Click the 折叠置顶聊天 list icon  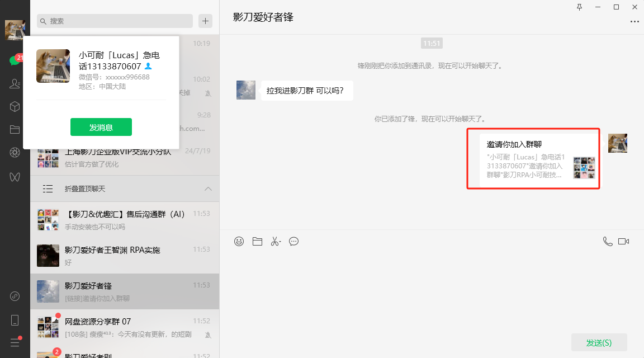tap(48, 189)
